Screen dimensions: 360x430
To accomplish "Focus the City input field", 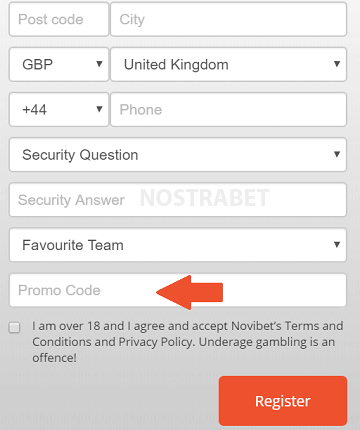I will [x=229, y=19].
